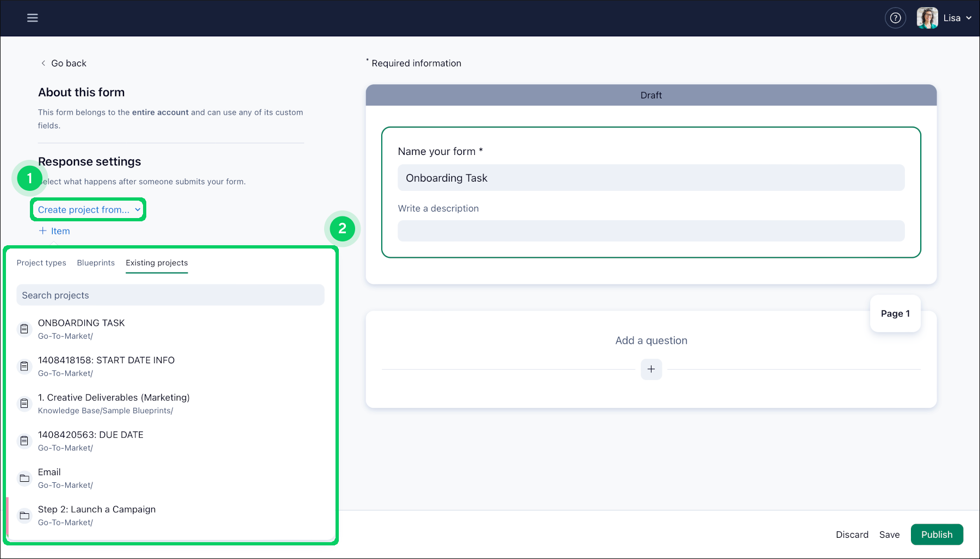This screenshot has height=559, width=980.
Task: Click the ONBOARDING TASK project icon
Action: [x=24, y=329]
